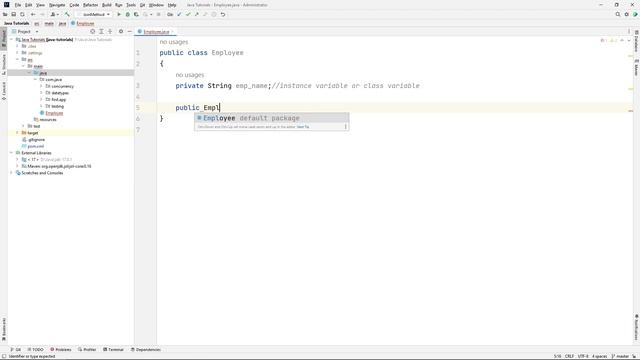The width and height of the screenshot is (640, 360).
Task: Collapse the Java Tutorials root node
Action: [x=11, y=40]
